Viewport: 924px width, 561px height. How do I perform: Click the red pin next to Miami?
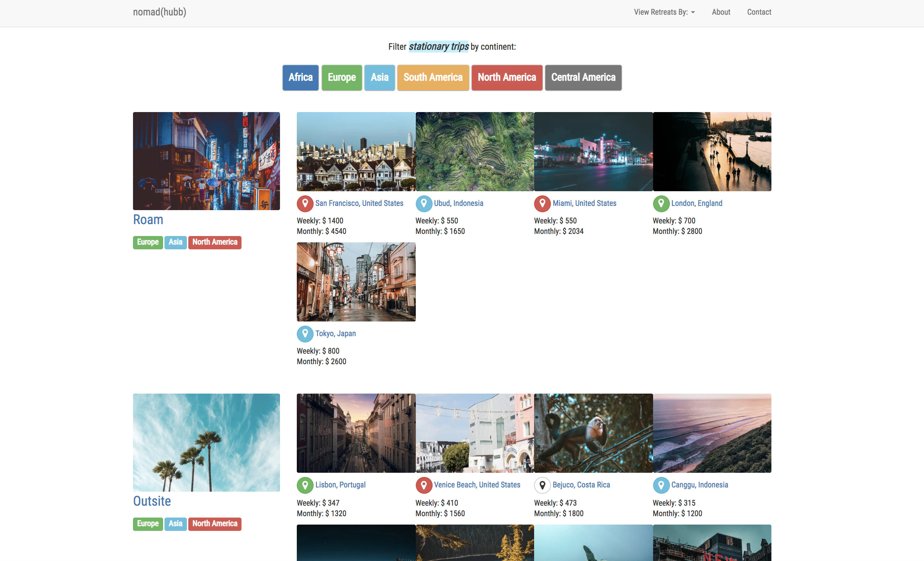coord(542,203)
